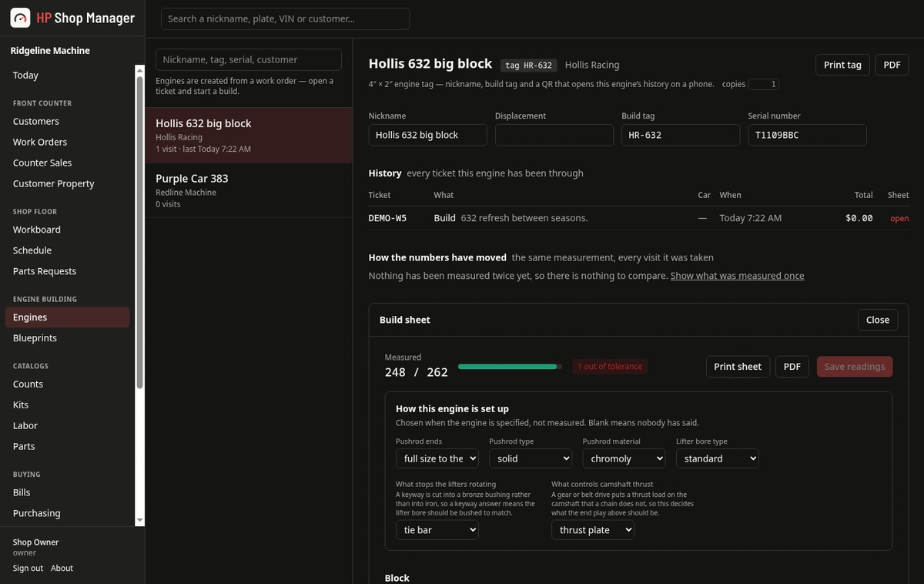The image size is (924, 584).
Task: Open the Kits catalog
Action: pyautogui.click(x=67, y=405)
